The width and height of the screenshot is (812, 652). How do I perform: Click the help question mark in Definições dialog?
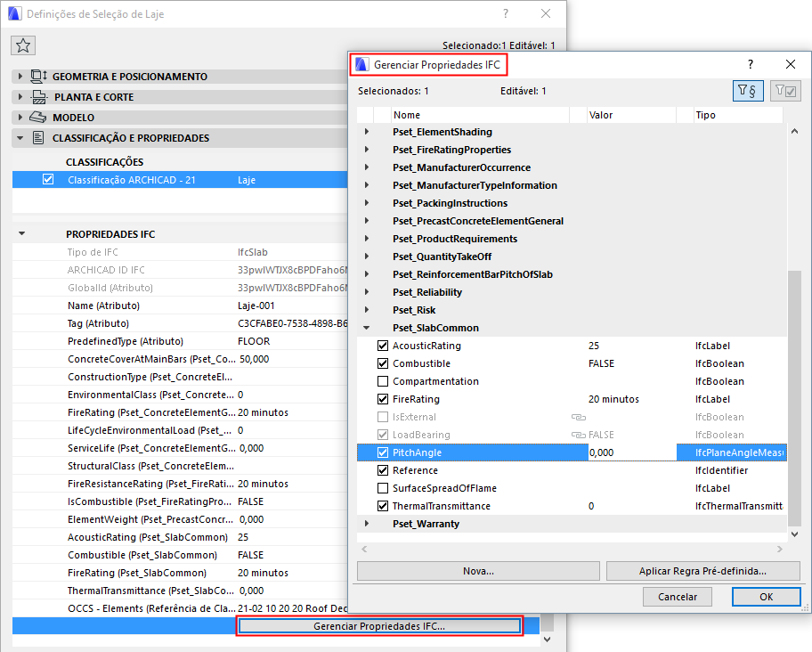point(505,13)
